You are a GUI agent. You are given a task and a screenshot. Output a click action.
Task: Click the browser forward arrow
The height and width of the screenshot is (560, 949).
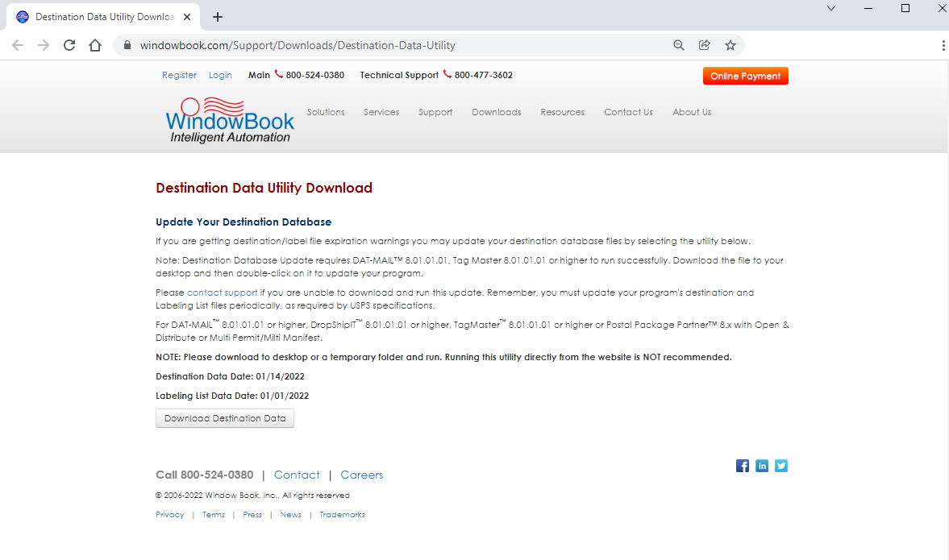(x=44, y=45)
